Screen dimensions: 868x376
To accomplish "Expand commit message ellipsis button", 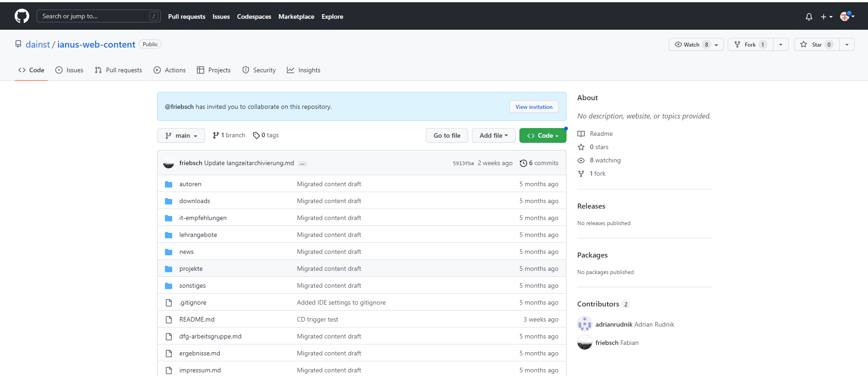I will (302, 163).
